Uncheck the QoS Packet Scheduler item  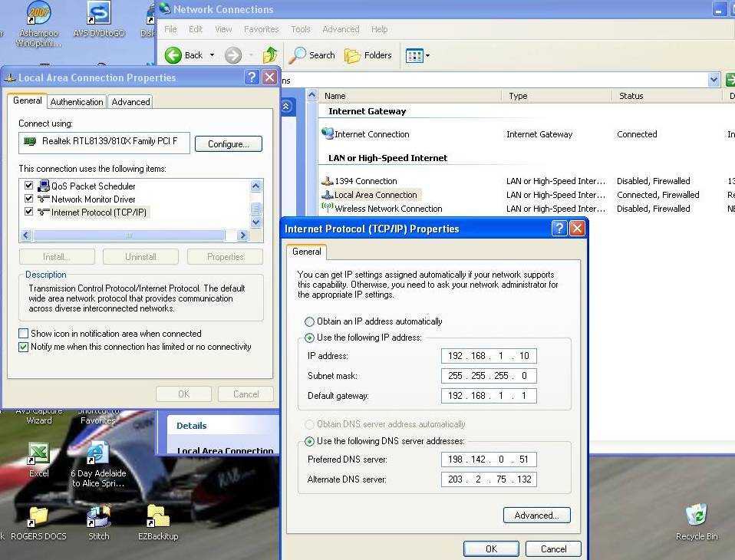point(29,186)
